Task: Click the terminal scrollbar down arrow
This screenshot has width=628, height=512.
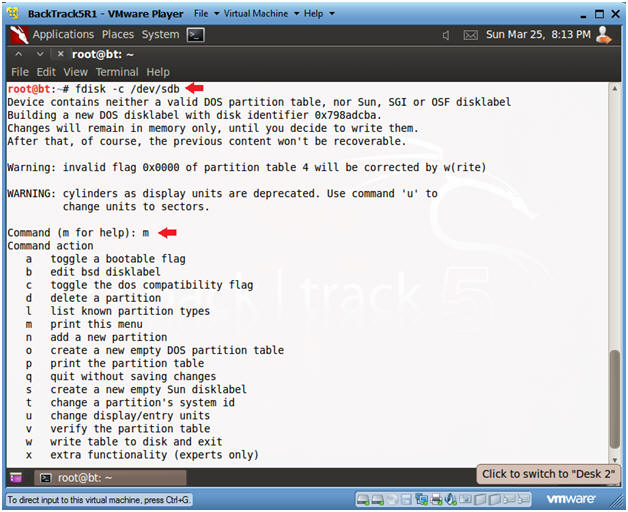Action: pos(614,460)
